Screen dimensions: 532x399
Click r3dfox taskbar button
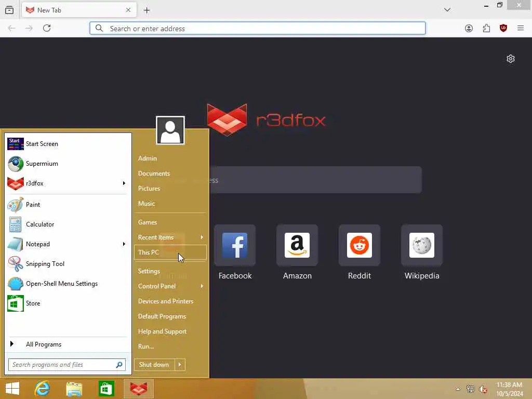click(x=139, y=389)
